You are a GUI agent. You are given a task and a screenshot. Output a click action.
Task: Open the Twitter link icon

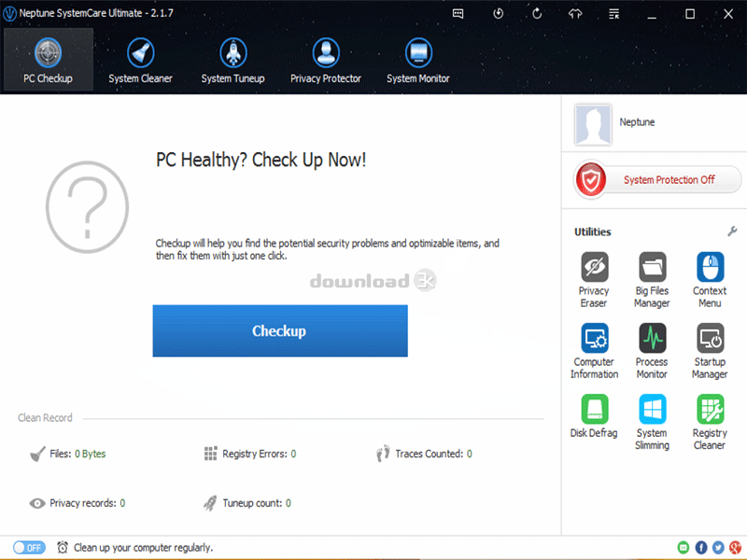tap(718, 548)
